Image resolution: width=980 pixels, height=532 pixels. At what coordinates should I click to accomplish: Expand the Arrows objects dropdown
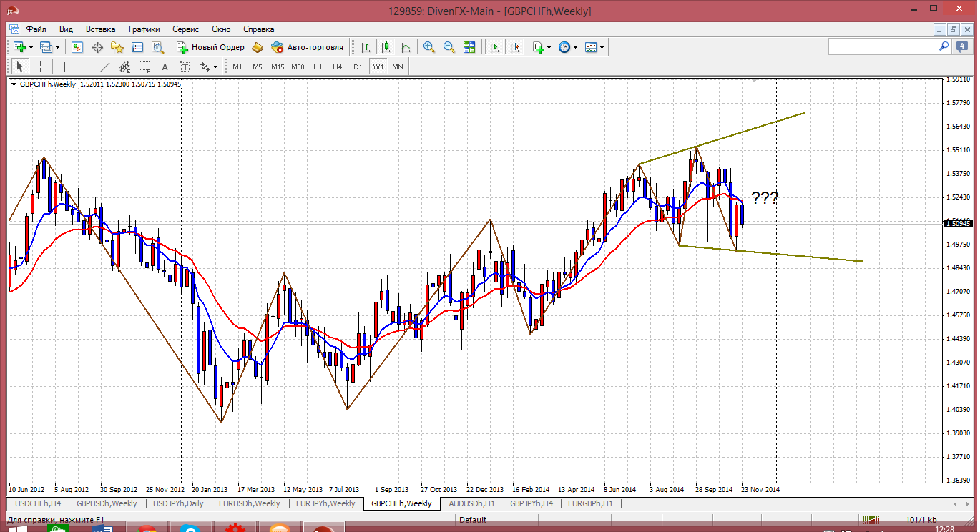pos(215,66)
